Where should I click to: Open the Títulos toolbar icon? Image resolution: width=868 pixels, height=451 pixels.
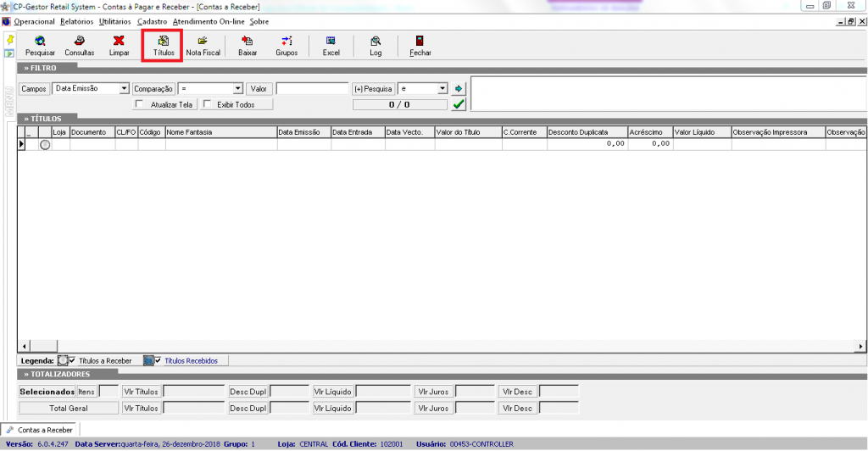(164, 41)
